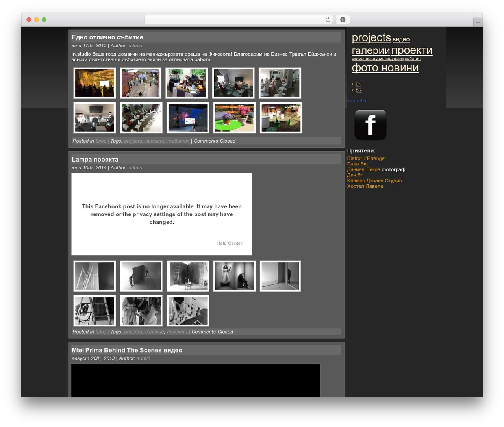Open catering table thumbnail in first post

tap(187, 83)
